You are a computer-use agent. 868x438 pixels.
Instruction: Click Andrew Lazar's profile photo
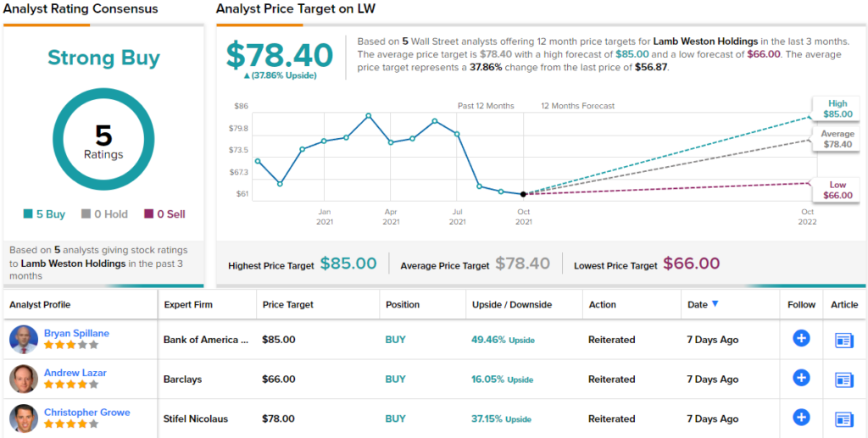(x=23, y=379)
